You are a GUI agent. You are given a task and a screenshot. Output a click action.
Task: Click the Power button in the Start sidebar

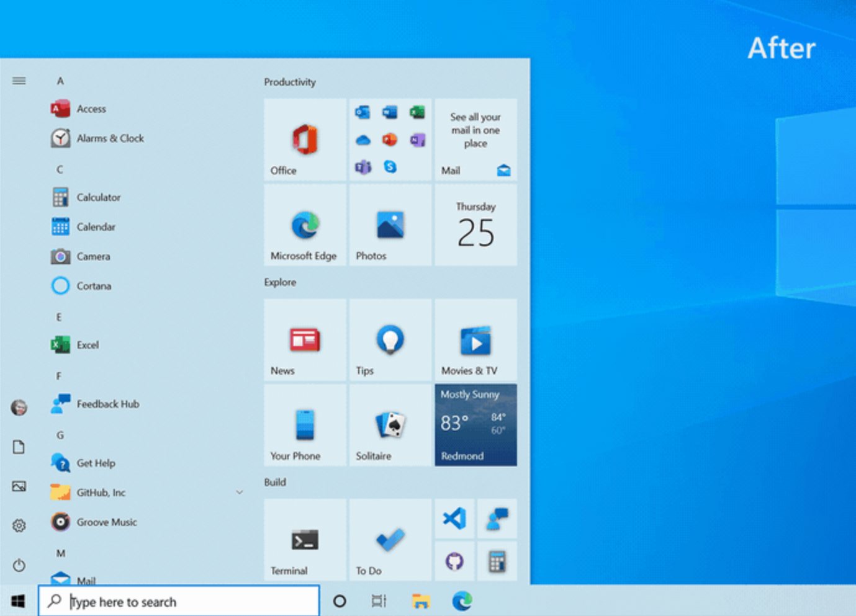19,565
